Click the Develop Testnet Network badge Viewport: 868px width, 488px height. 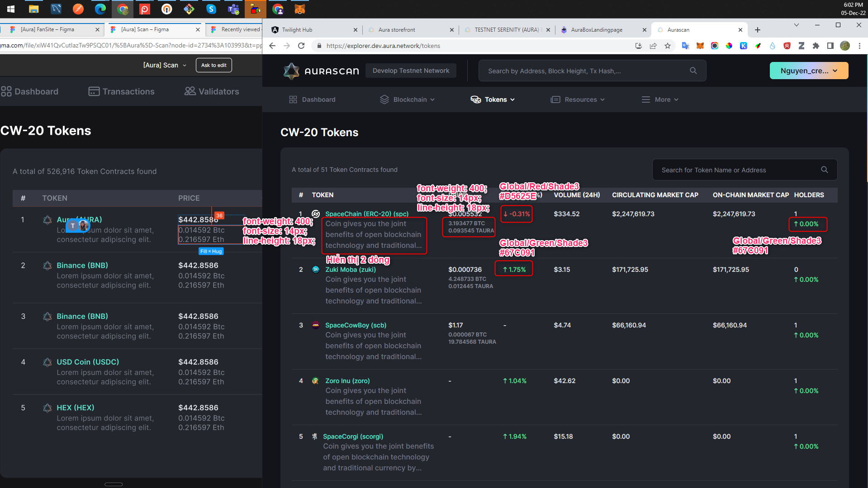coord(411,71)
